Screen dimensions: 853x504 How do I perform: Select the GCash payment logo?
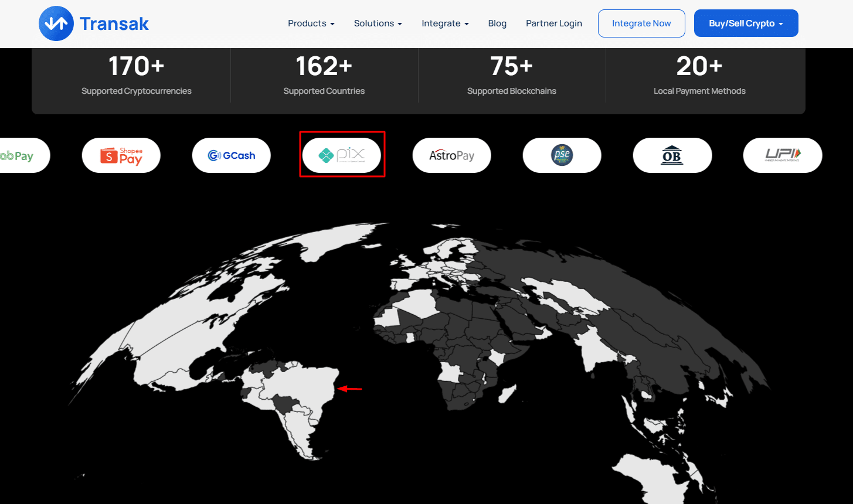pyautogui.click(x=232, y=155)
